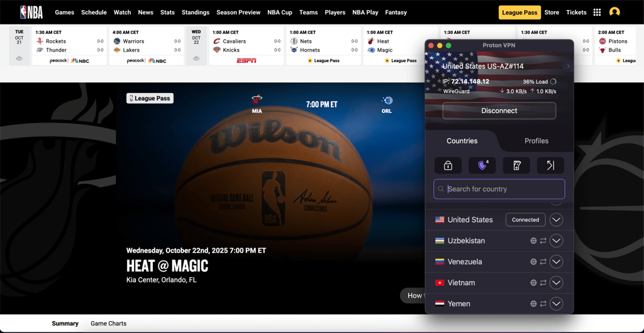644x333 pixels.
Task: Click the ESPN logo on Cavaliers-Knicks card
Action: tap(247, 61)
